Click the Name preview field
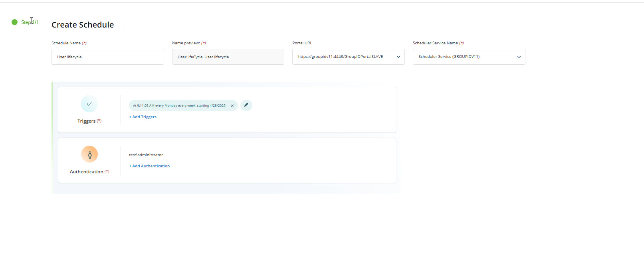This screenshot has height=264, width=644. (228, 57)
